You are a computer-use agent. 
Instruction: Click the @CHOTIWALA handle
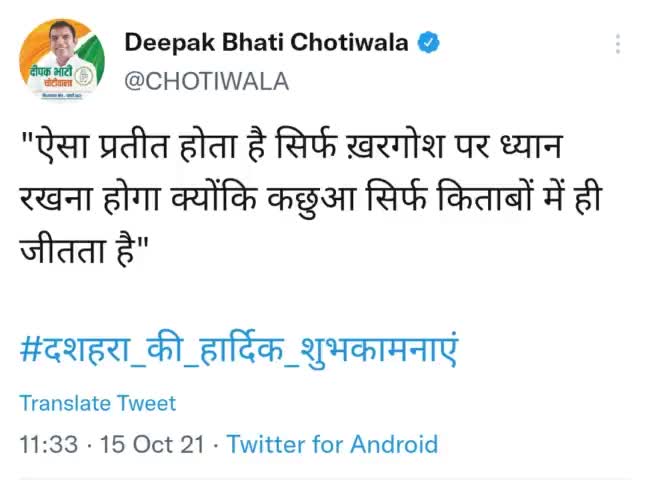206,82
